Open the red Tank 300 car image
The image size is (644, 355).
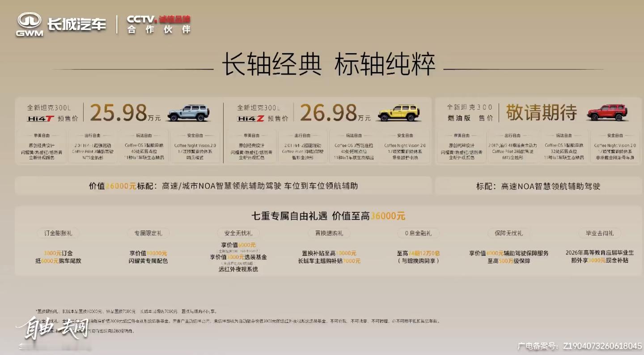click(607, 112)
